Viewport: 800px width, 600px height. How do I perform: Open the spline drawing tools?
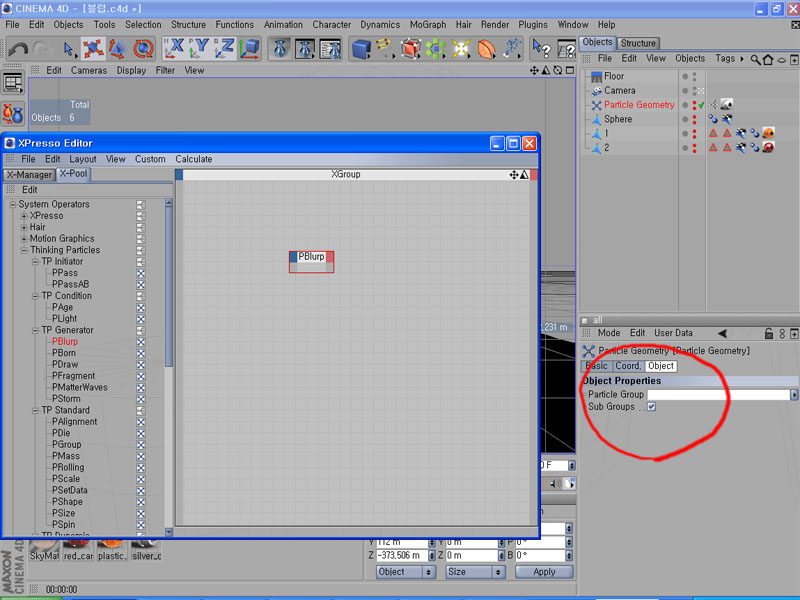pos(385,49)
